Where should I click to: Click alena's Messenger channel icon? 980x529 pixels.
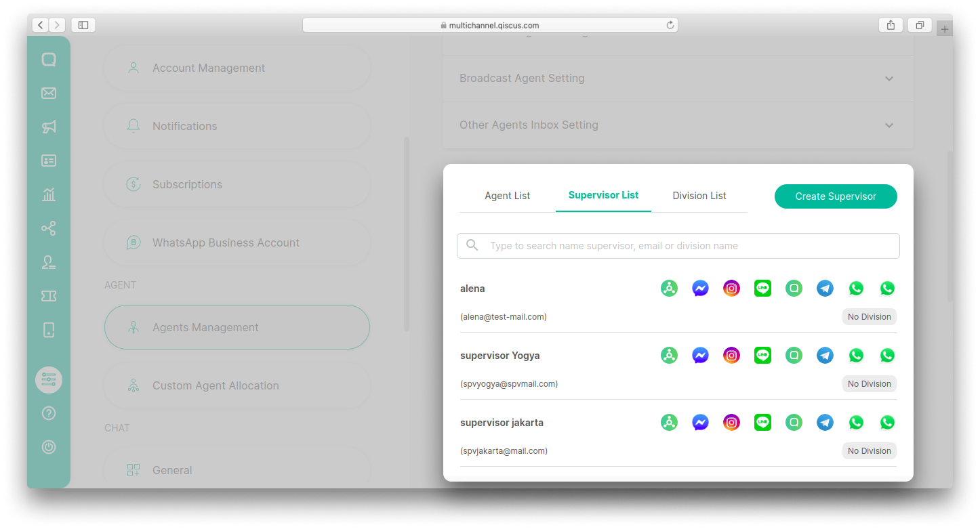(701, 289)
